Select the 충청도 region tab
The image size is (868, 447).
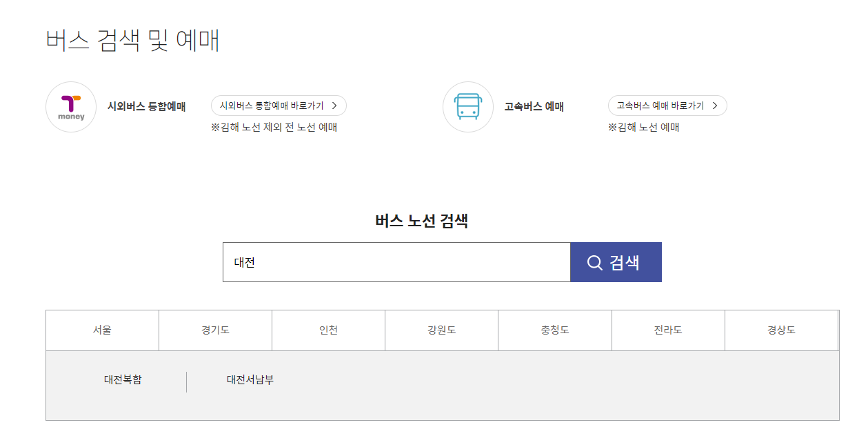[x=555, y=330]
